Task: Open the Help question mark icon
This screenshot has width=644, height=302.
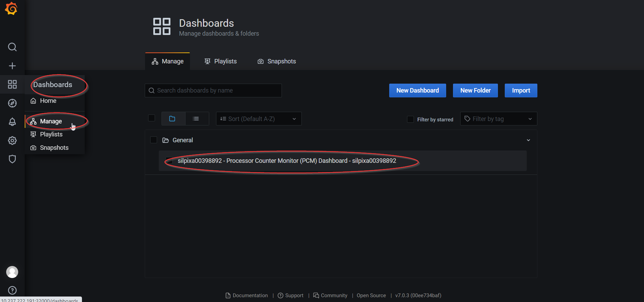Action: pos(12,290)
